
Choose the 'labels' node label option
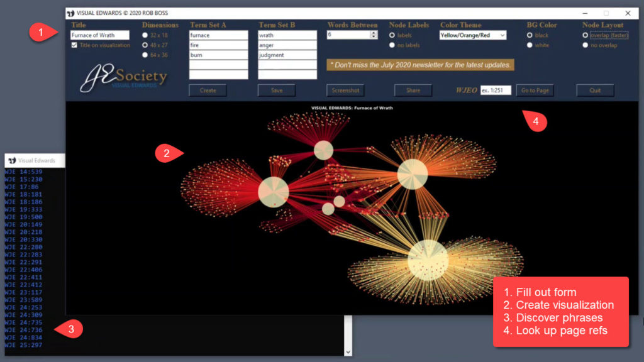(392, 35)
